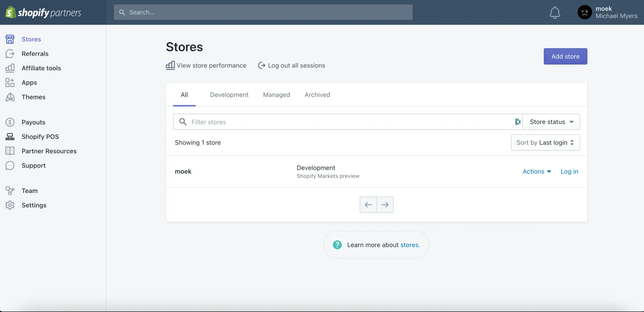
Task: Open Team in the sidebar
Action: [x=30, y=191]
